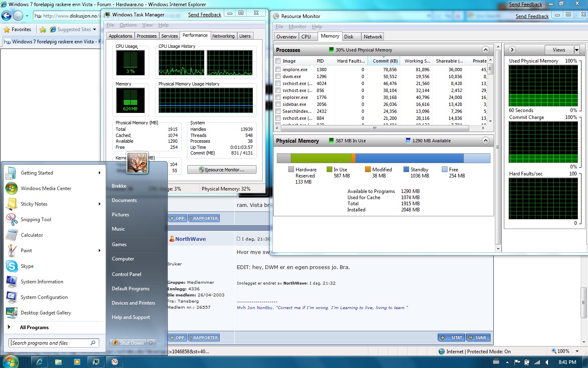Open Internet Explorer from the taskbar
Viewport: 588px width, 368px height.
(x=40, y=362)
